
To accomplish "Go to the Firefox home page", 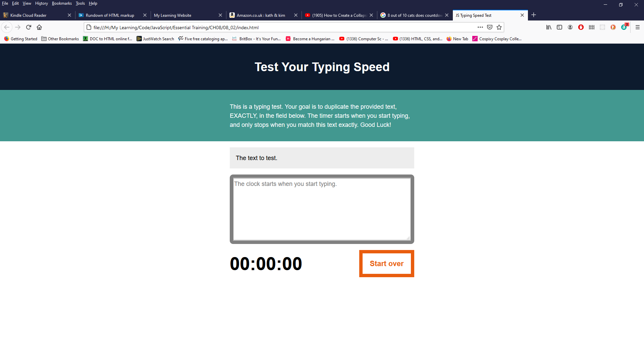I will 39,27.
